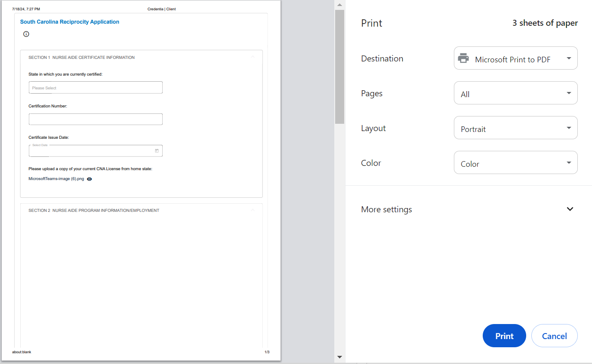Click the calendar icon in Certificate Issue Date
This screenshot has width=592, height=364.
pyautogui.click(x=157, y=151)
